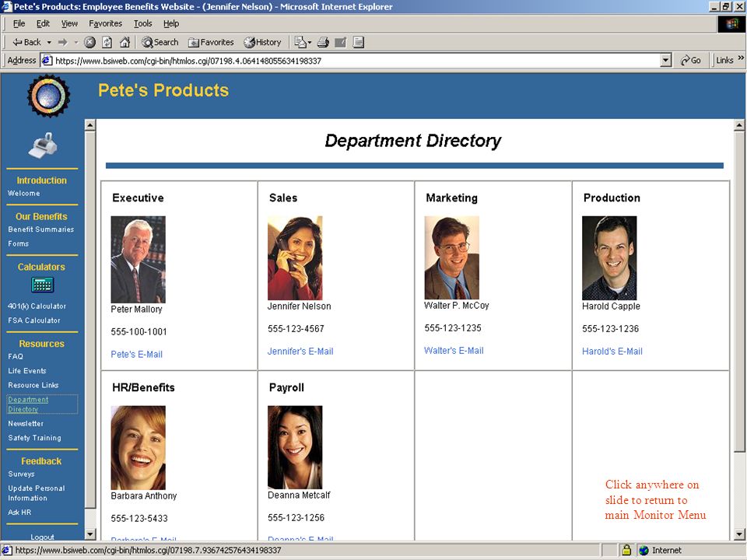
Task: Open the FAQ sidebar link
Action: point(16,357)
